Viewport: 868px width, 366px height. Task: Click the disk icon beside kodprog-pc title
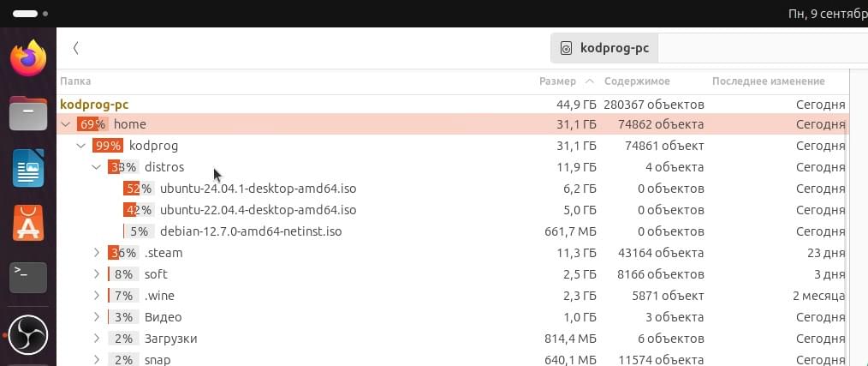point(566,48)
